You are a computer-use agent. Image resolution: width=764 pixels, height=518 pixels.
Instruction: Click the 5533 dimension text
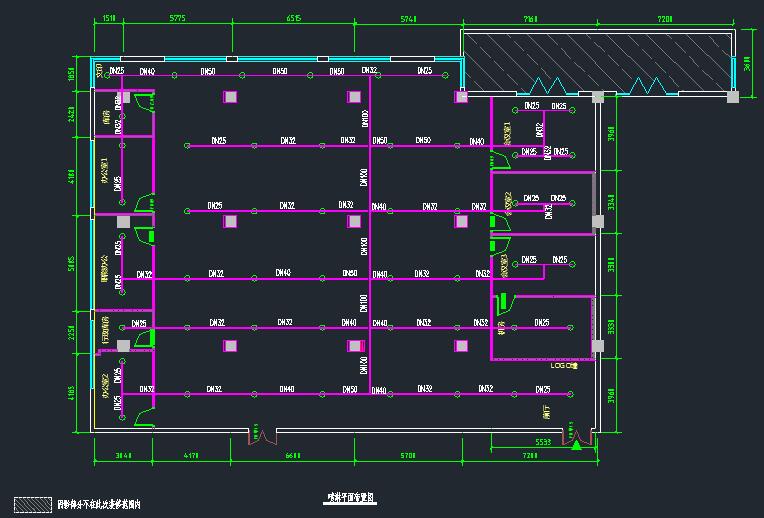(543, 441)
